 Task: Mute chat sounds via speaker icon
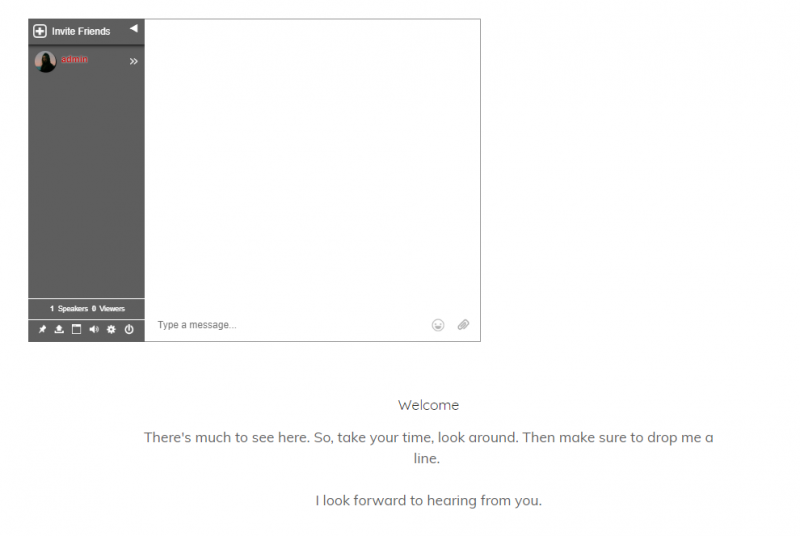pos(94,329)
